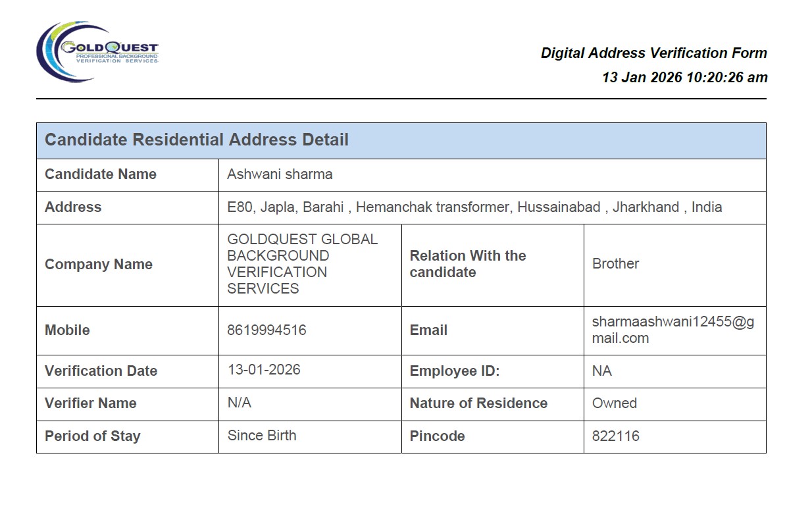
Task: Click the verification date 13-01-2026
Action: 264,370
